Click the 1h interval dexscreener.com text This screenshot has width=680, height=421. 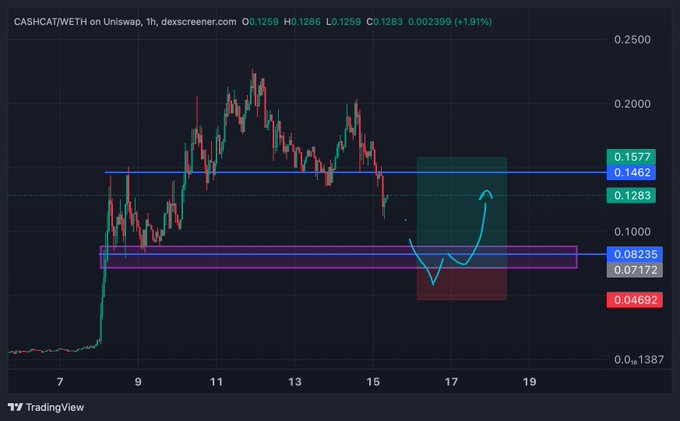[x=191, y=22]
